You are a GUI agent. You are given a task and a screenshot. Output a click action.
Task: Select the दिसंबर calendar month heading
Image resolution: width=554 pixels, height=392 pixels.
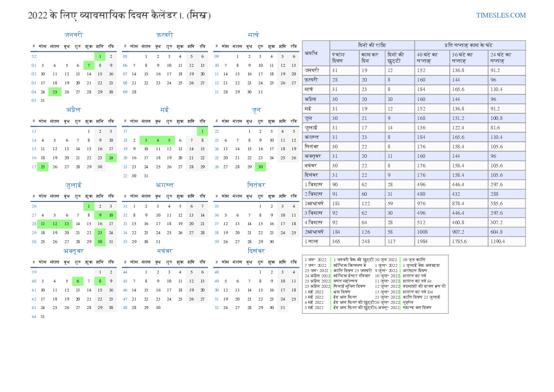[x=256, y=251]
